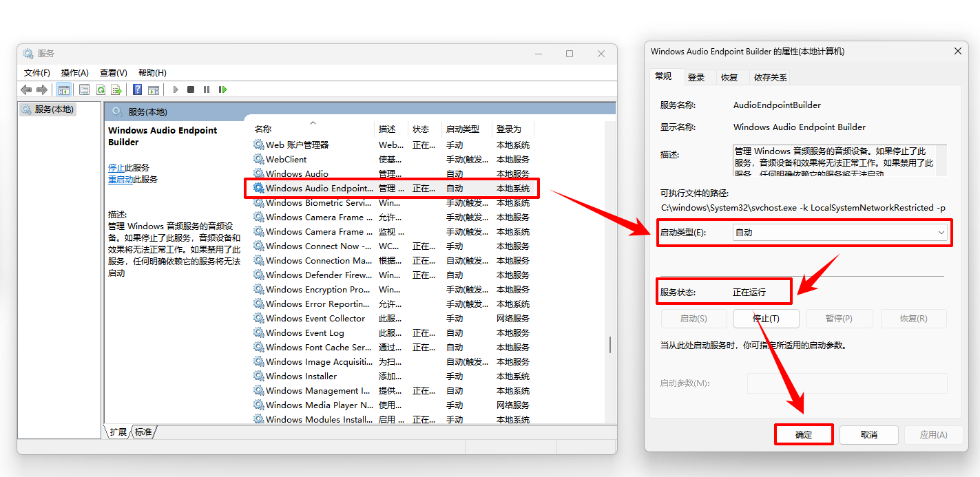Click the gear icon beside Windows Media Player N...
This screenshot has height=477, width=980.
coord(259,405)
